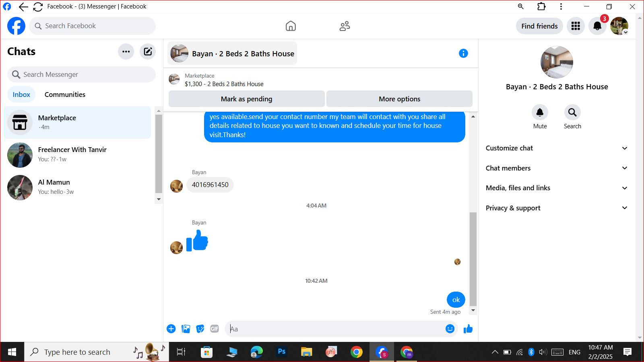Switch to Communities tab
Screen dimensions: 644x362
65,95
